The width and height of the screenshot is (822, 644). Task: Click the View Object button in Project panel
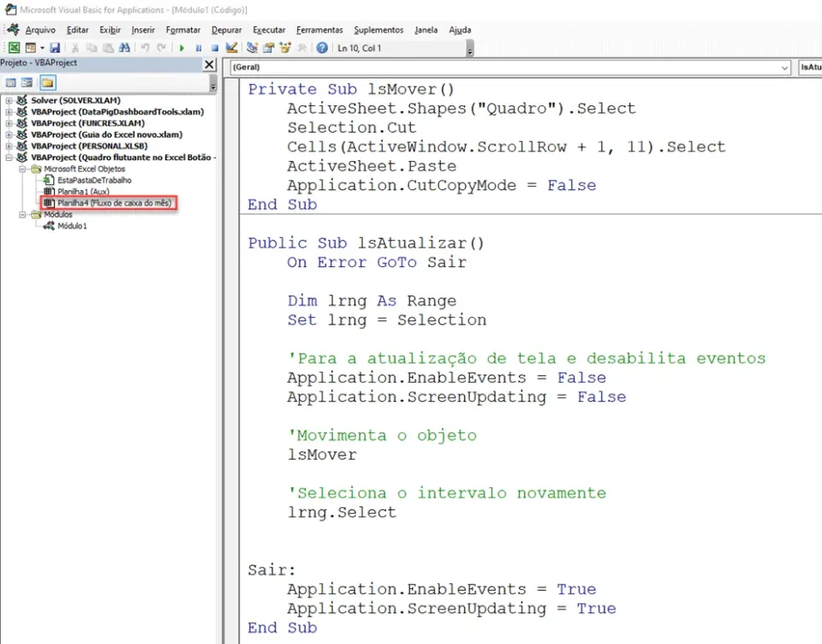tap(27, 83)
